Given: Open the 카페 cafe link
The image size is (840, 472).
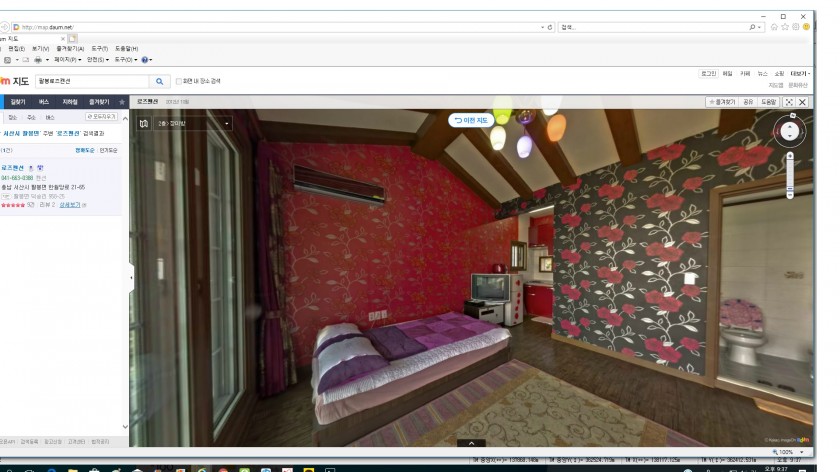Looking at the screenshot, I should (x=745, y=73).
